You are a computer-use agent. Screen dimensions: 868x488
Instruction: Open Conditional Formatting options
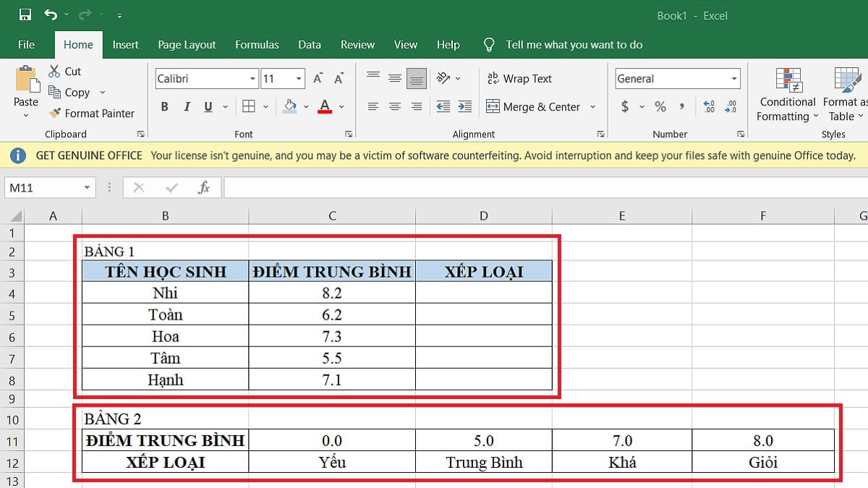(x=786, y=94)
